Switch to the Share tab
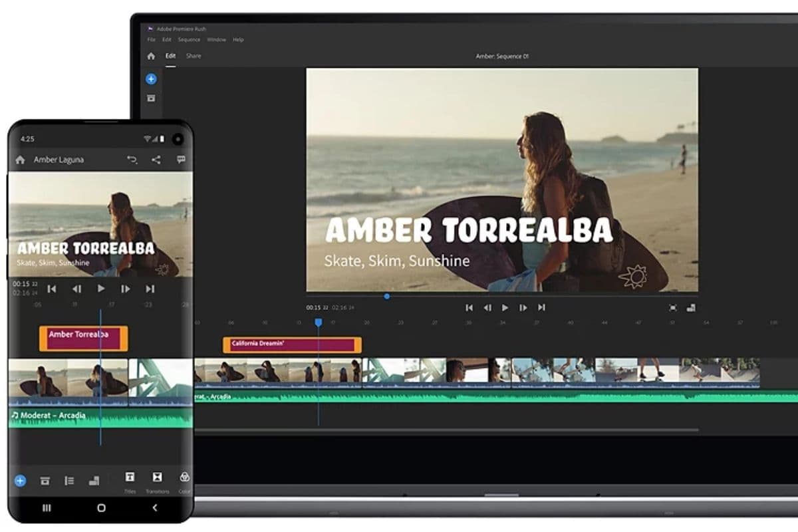 click(194, 56)
